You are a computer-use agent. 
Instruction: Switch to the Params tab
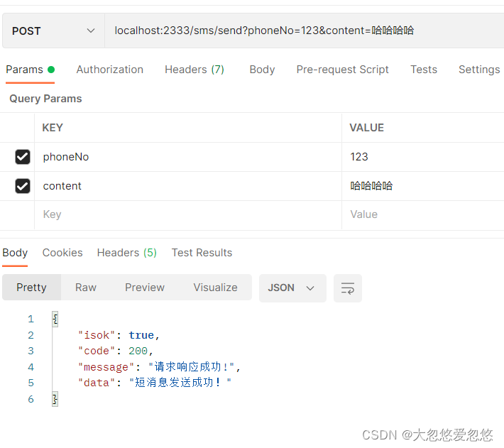click(x=31, y=70)
